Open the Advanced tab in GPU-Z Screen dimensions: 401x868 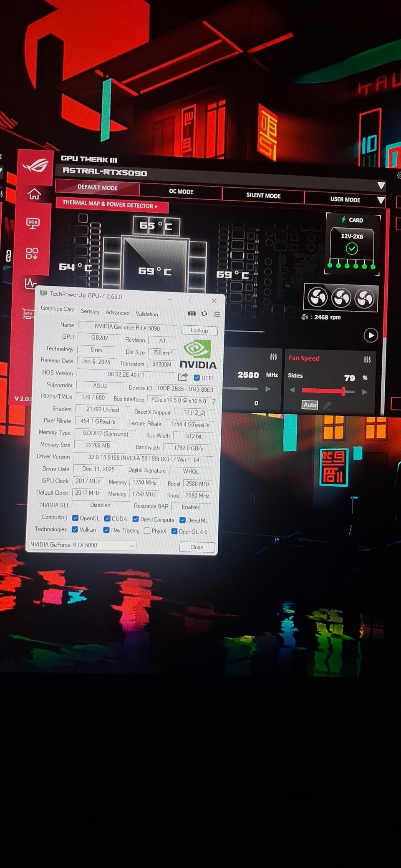[x=118, y=312]
